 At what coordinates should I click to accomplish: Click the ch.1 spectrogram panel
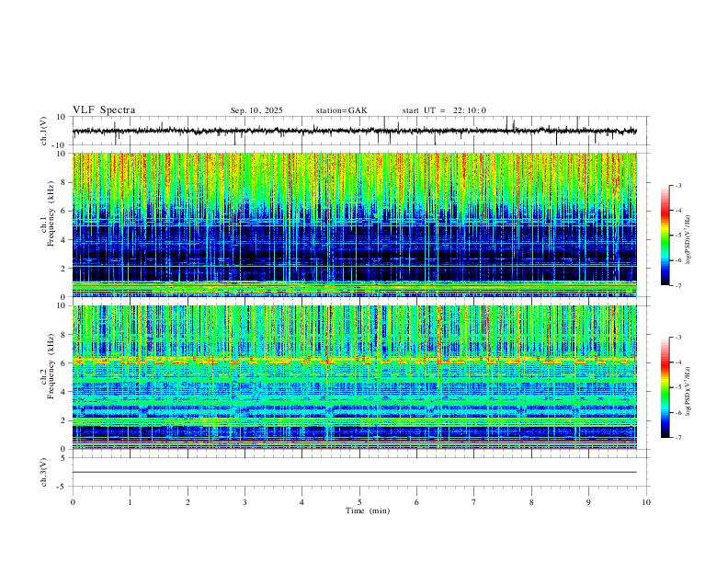(355, 224)
